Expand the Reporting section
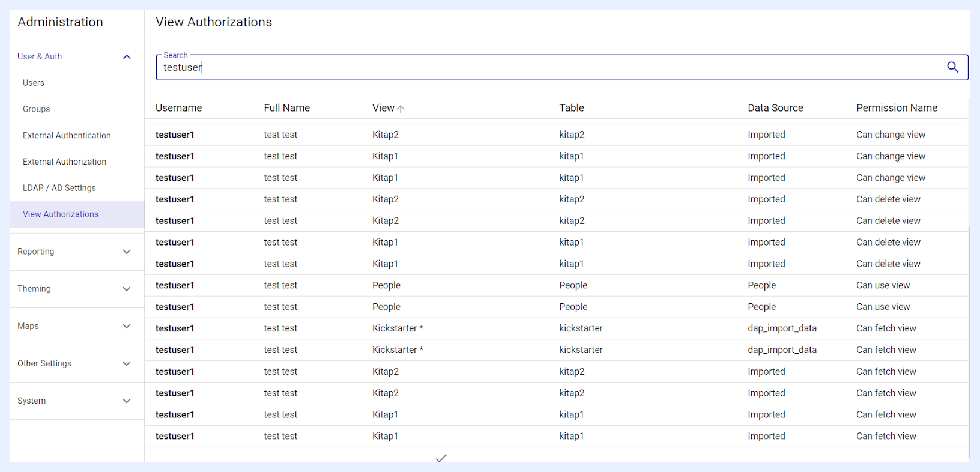 (127, 252)
